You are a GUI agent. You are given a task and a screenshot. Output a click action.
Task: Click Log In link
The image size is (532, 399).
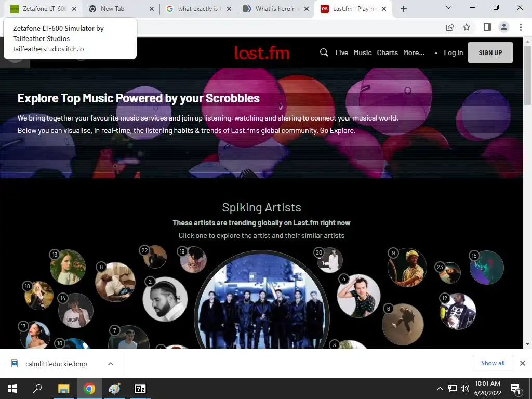(453, 52)
